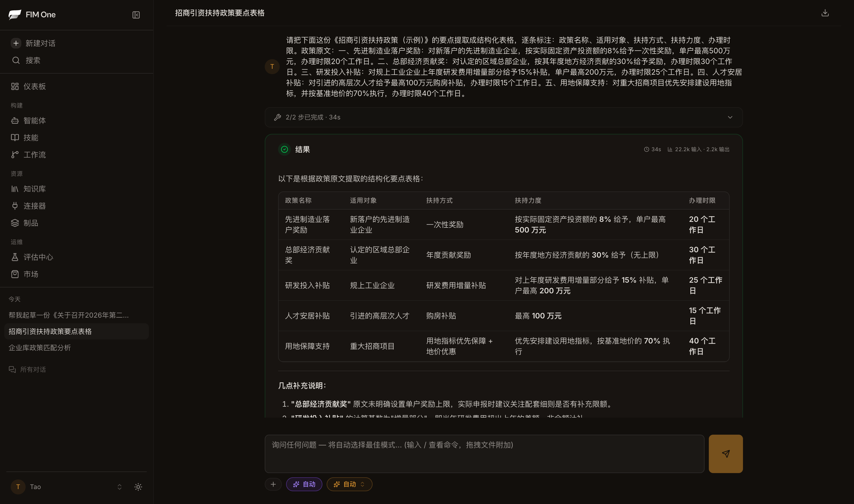The width and height of the screenshot is (854, 504).
Task: Click the 适用对象 column header
Action: point(363,200)
